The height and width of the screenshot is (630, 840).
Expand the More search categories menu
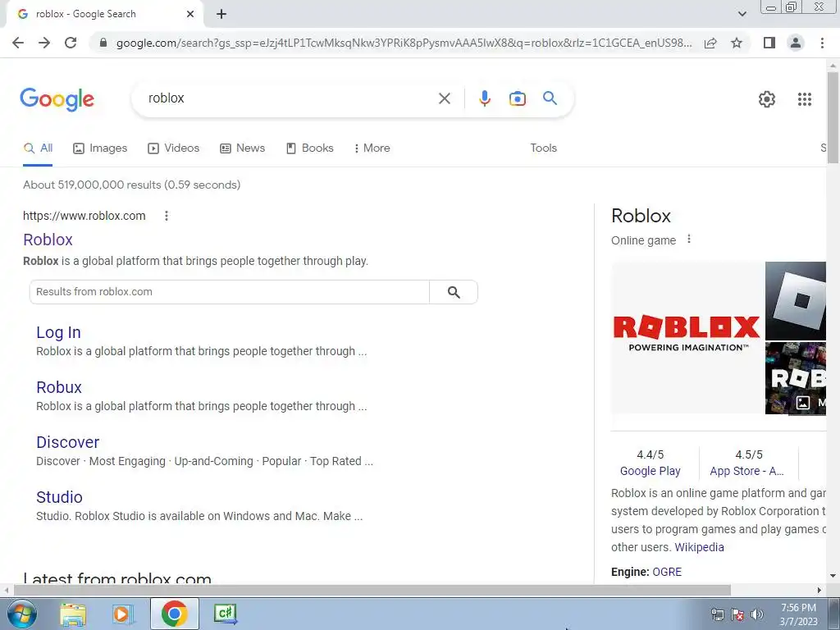point(372,148)
